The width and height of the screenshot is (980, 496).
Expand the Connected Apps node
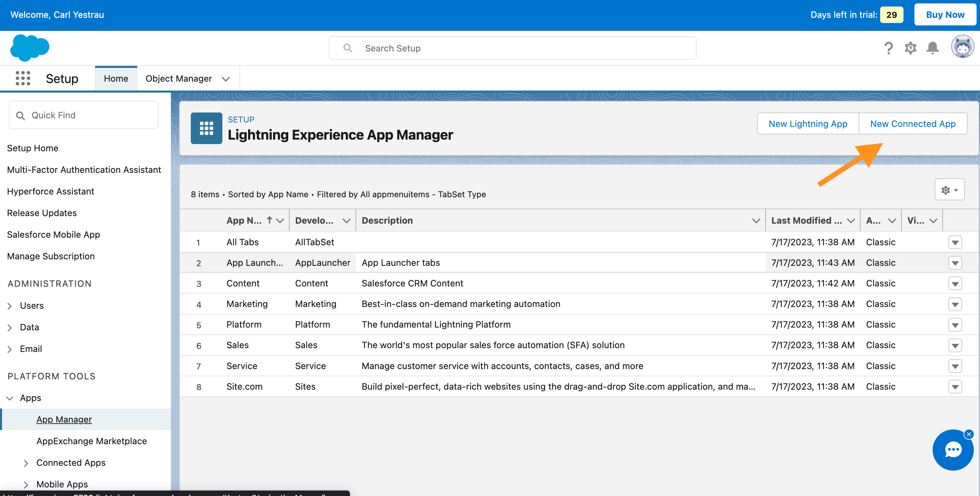26,463
